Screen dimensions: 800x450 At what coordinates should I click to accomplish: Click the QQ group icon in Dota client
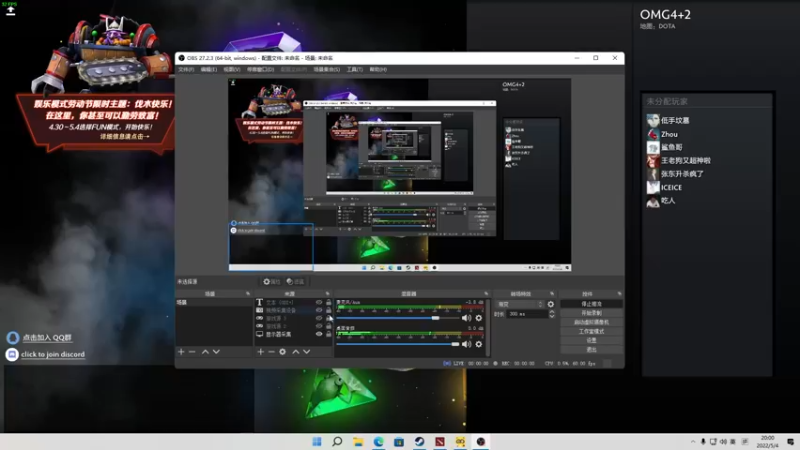click(13, 337)
